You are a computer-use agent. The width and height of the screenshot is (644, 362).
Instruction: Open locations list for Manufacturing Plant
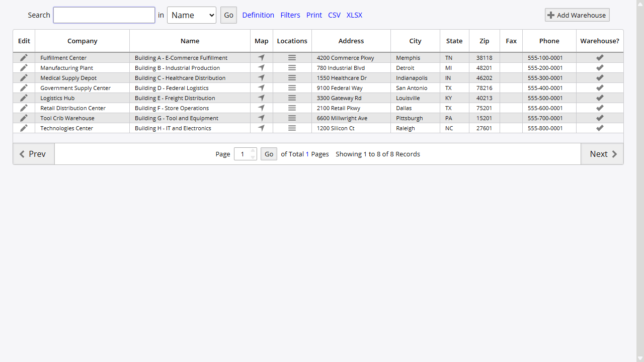coord(292,67)
